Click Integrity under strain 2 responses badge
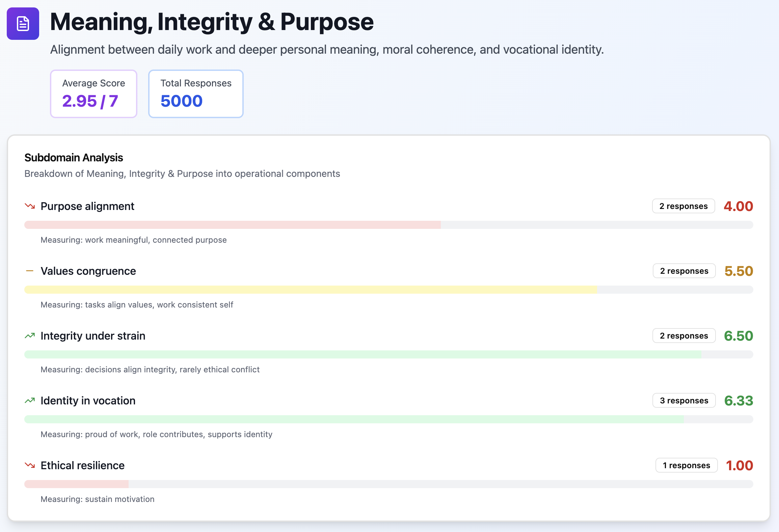This screenshot has height=532, width=779. [x=684, y=336]
